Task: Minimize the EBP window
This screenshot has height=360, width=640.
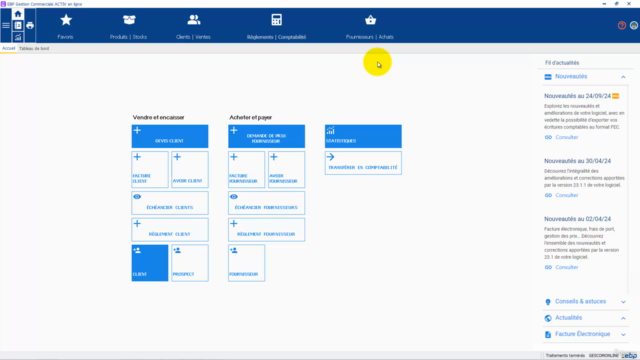Action: tap(604, 4)
